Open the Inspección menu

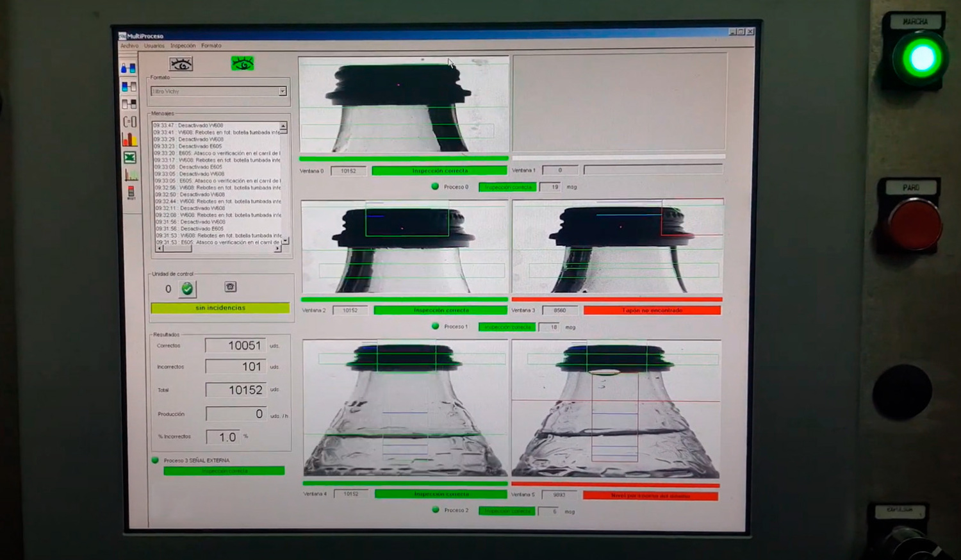pyautogui.click(x=183, y=46)
